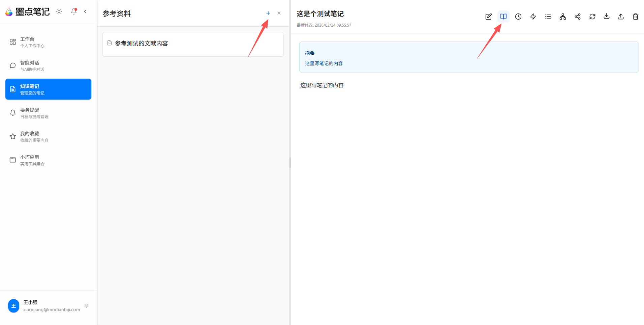644x325 pixels.
Task: Open the version history clock icon
Action: [518, 17]
